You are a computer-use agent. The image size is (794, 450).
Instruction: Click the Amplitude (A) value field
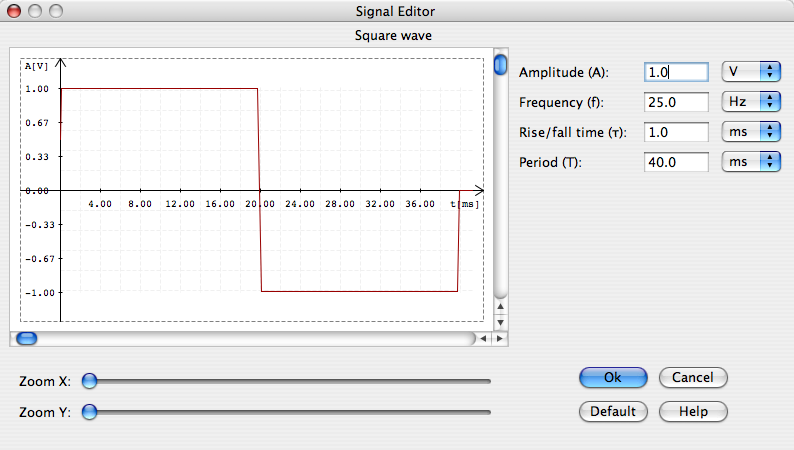click(x=676, y=72)
